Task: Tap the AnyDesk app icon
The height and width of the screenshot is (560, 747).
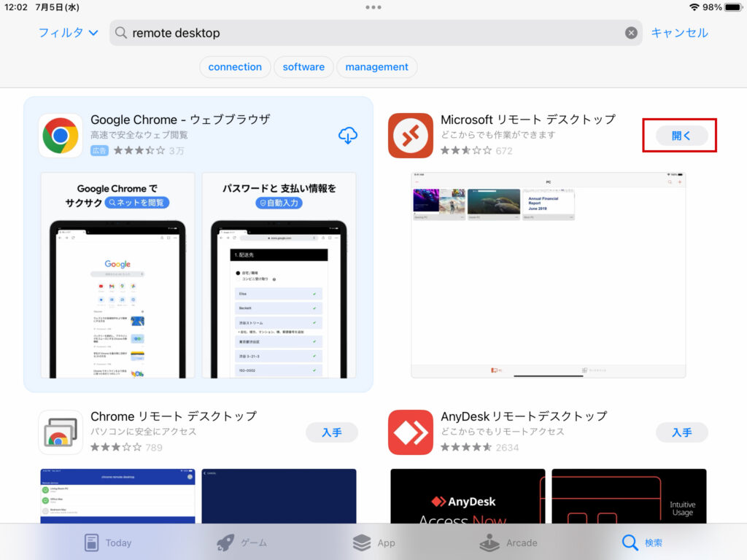Action: (411, 432)
